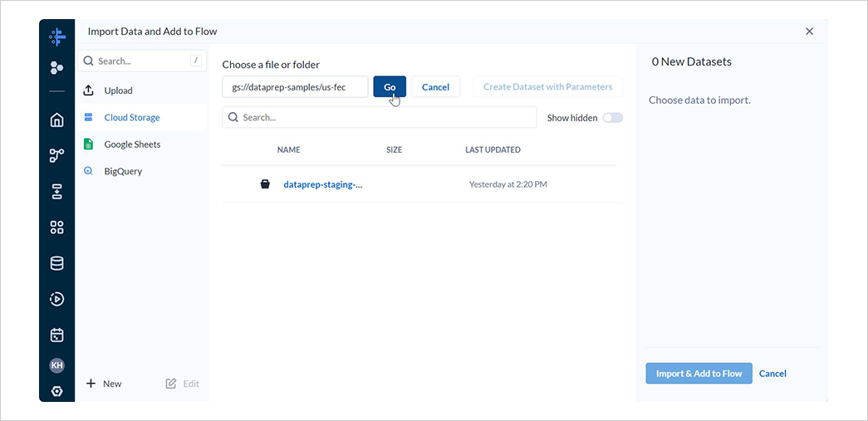The height and width of the screenshot is (421, 868).
Task: Open the database cylinder icon in sidebar
Action: pos(56,263)
